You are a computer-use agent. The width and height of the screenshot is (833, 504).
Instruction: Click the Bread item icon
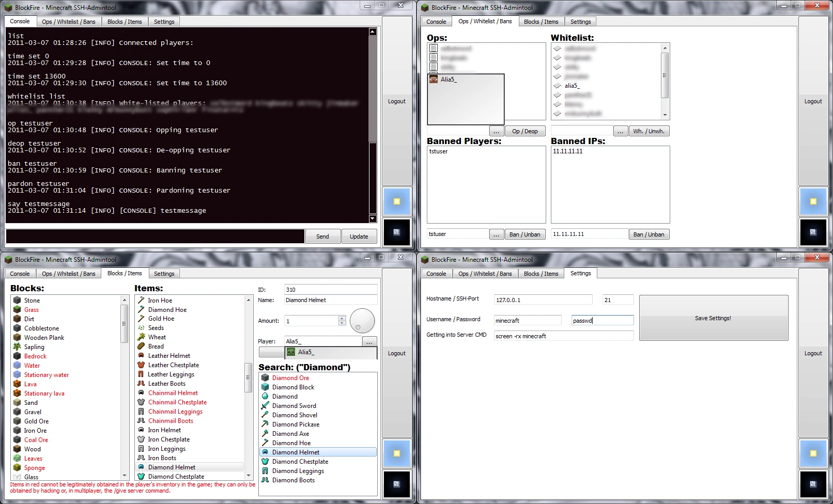point(141,346)
